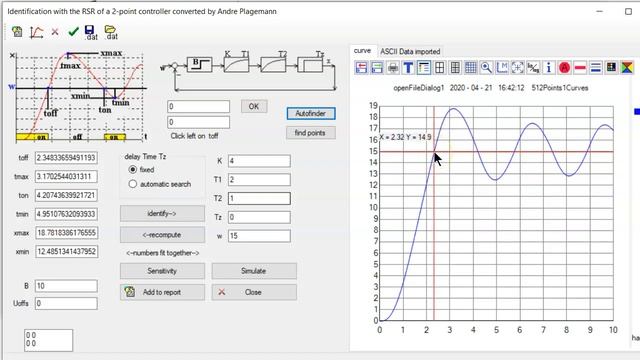Click the <--recompute button
This screenshot has width=640, height=360.
162,235
